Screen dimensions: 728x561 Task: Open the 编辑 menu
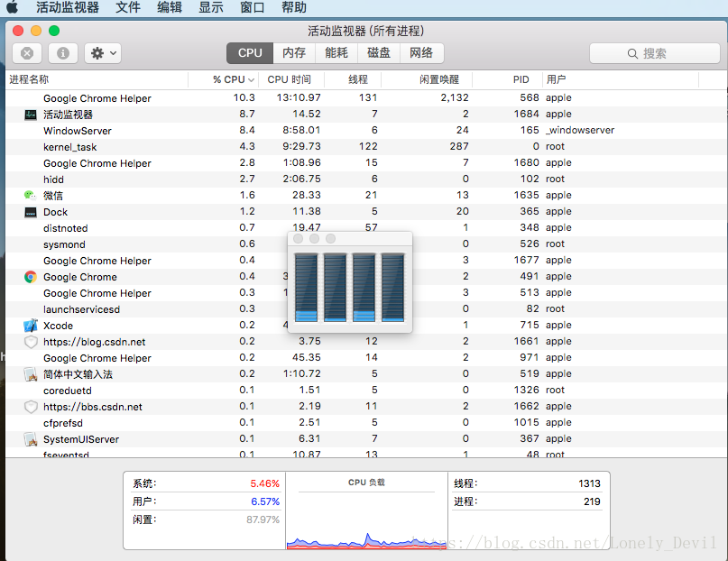pos(170,7)
